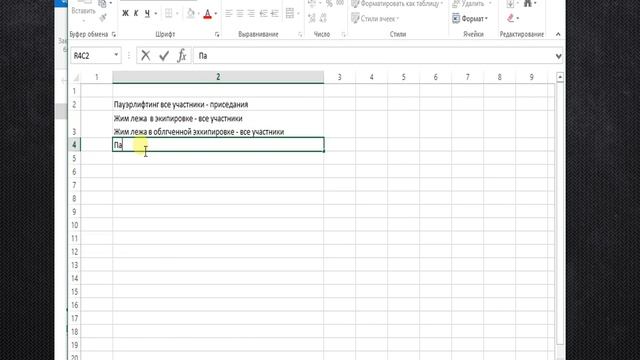Center text horizontally
Viewport: 640px width, 360px height.
click(x=240, y=14)
